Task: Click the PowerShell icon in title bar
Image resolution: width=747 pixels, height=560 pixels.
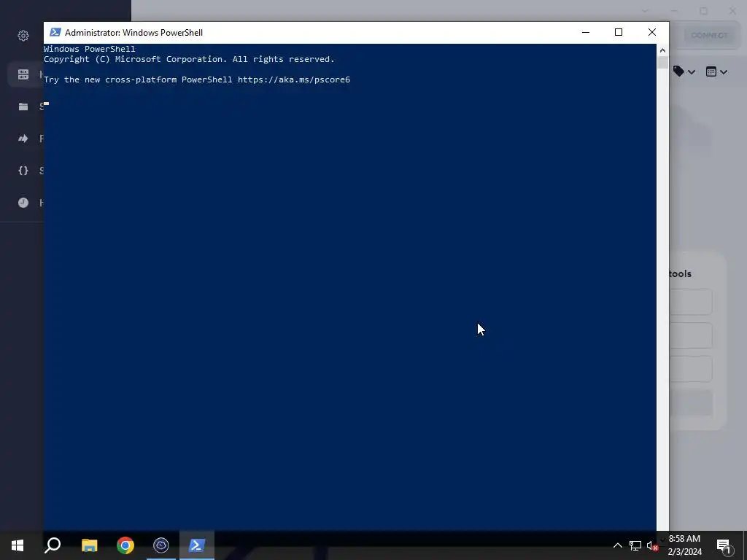Action: coord(55,32)
